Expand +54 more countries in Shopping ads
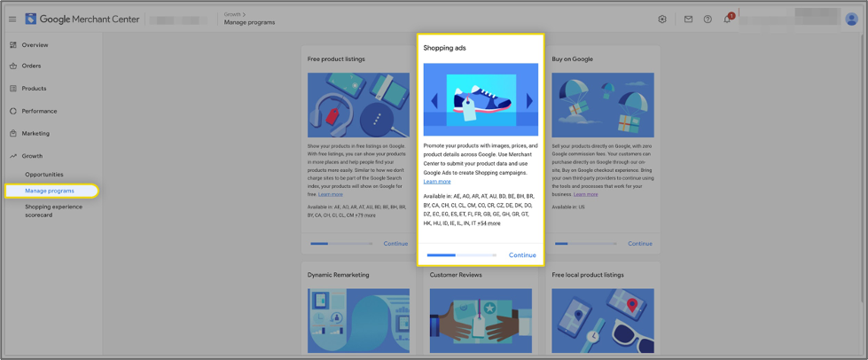868x360 pixels. pyautogui.click(x=489, y=223)
